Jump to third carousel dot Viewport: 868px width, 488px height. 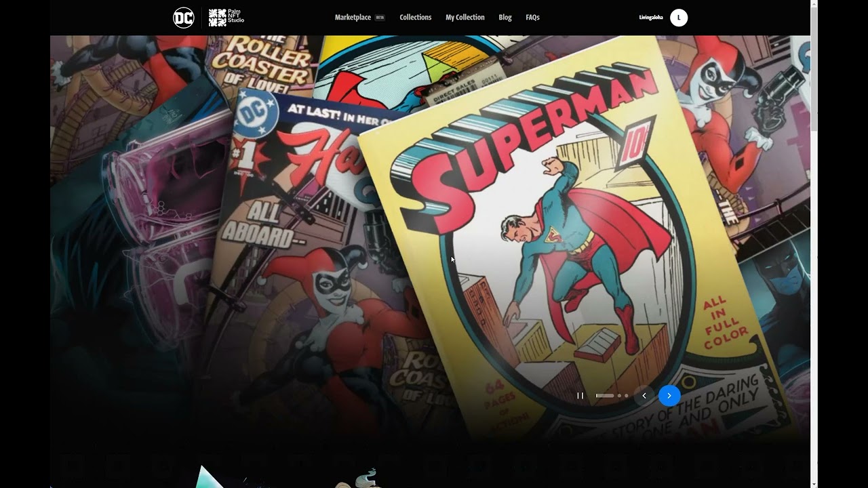626,395
